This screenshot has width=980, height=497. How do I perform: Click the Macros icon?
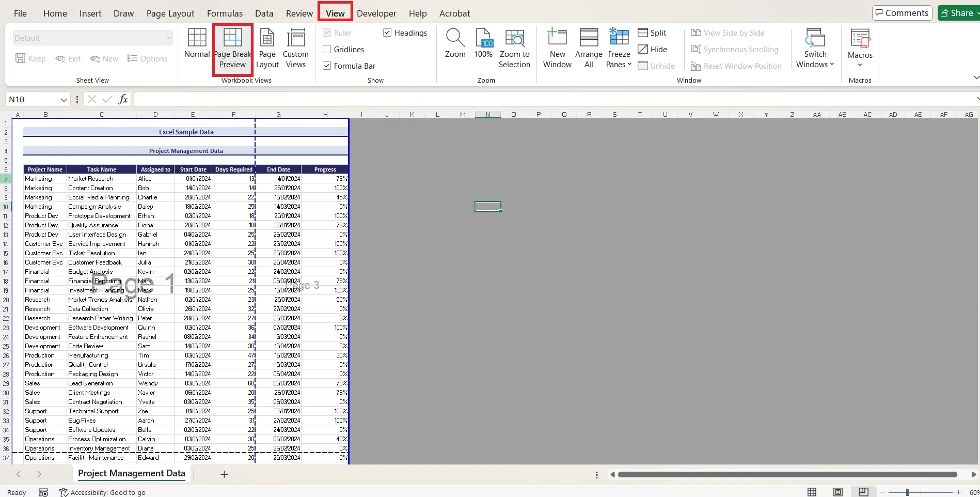tap(860, 39)
